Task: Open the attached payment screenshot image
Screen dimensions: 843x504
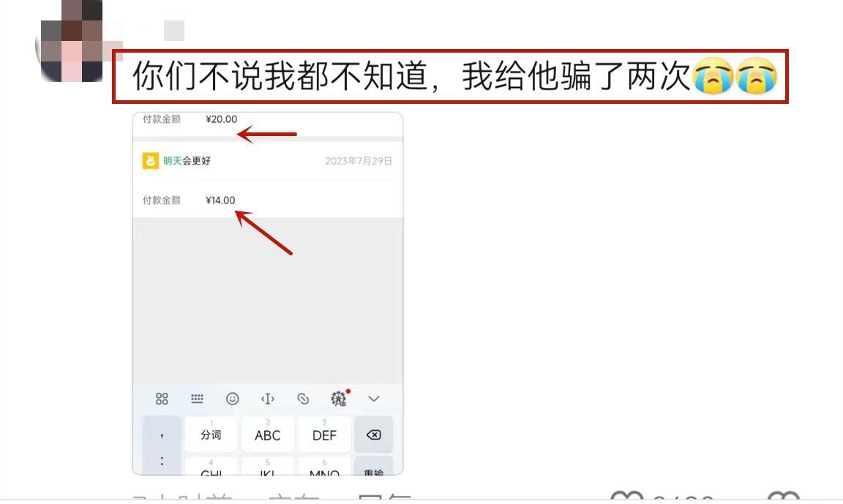Action: (268, 293)
